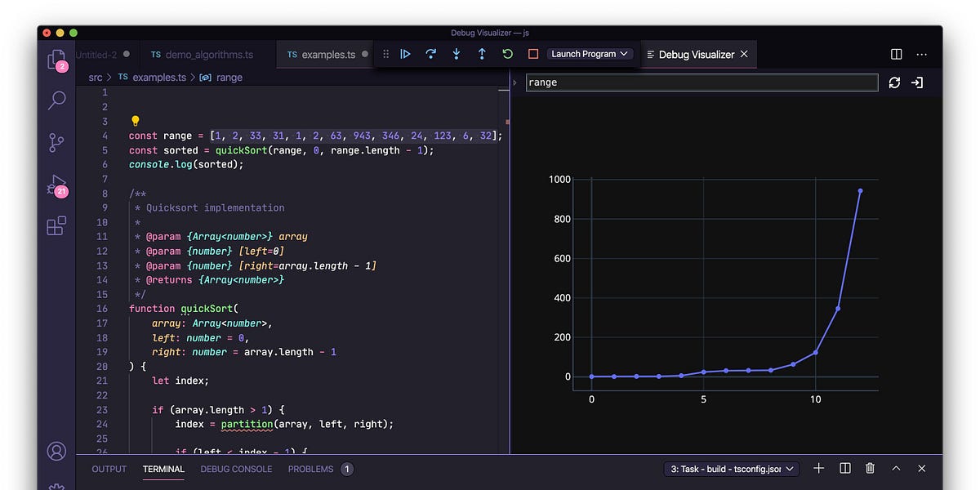Click the macOS green zoom window button
Screen dimensions: 980x490
pyautogui.click(x=74, y=33)
